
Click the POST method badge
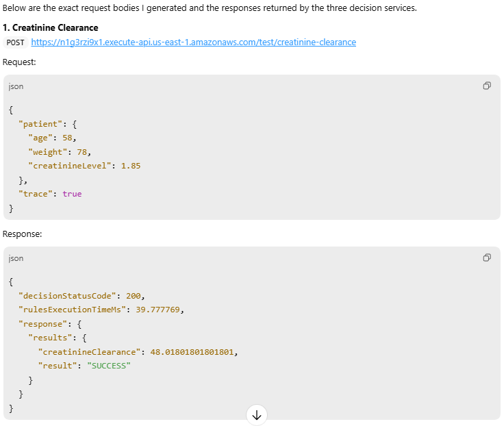[16, 42]
